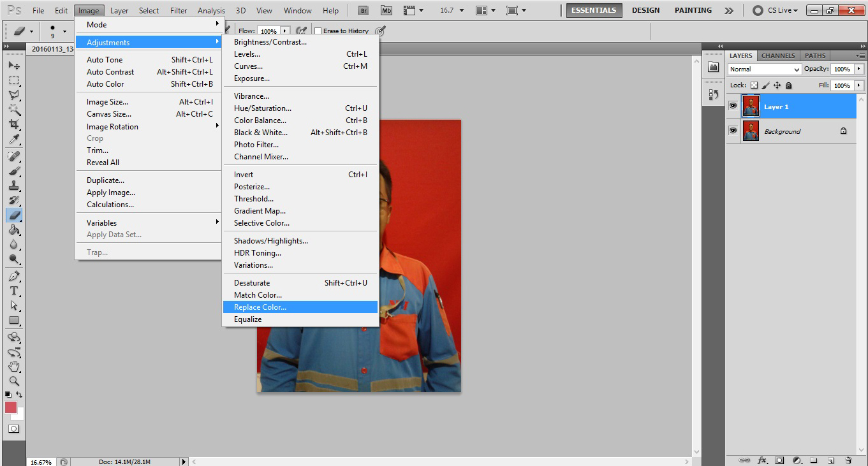Click the Create new layer icon
The width and height of the screenshot is (868, 466).
[831, 460]
